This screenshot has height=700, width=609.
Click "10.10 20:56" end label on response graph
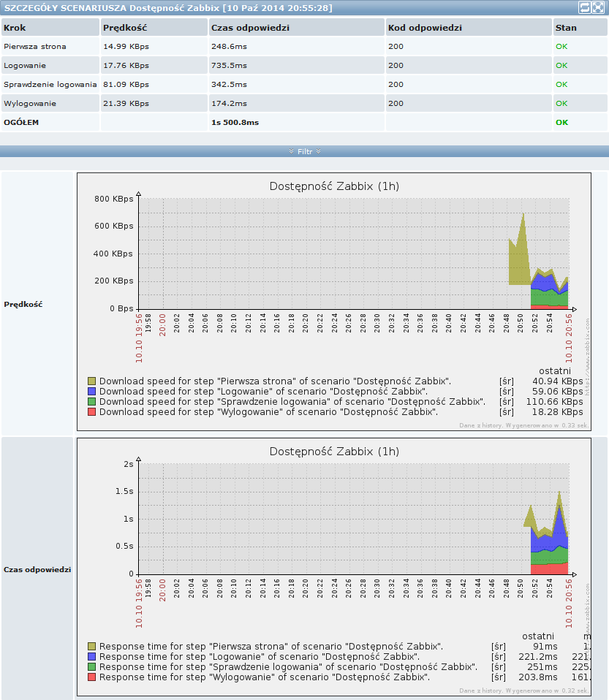coord(569,603)
